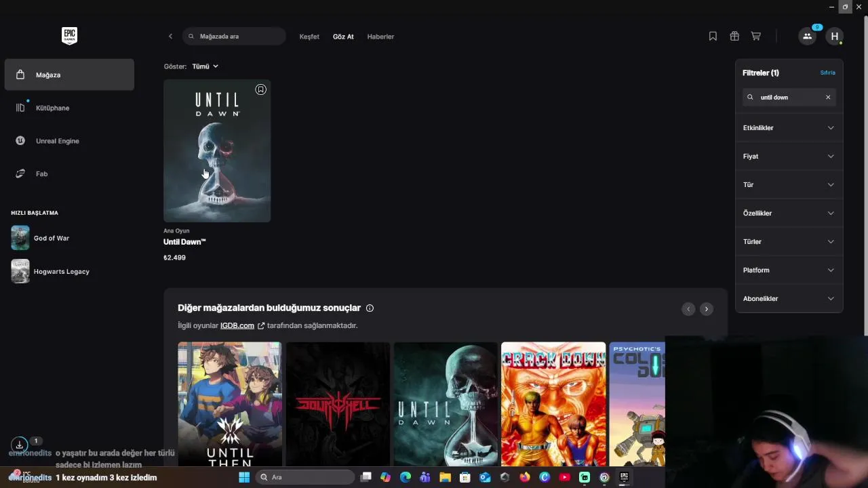This screenshot has width=868, height=488.
Task: Click the Epic Games logo
Action: pyautogui.click(x=69, y=36)
